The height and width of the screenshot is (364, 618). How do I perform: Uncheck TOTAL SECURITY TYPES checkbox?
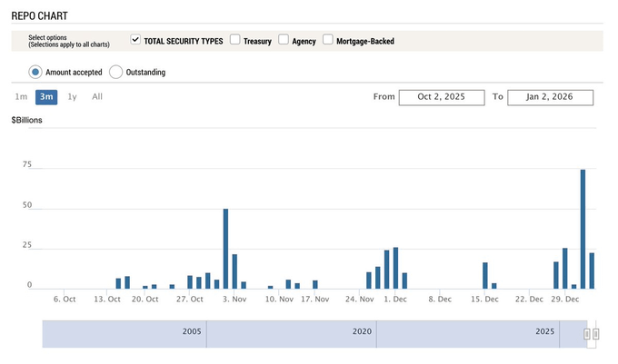click(135, 40)
